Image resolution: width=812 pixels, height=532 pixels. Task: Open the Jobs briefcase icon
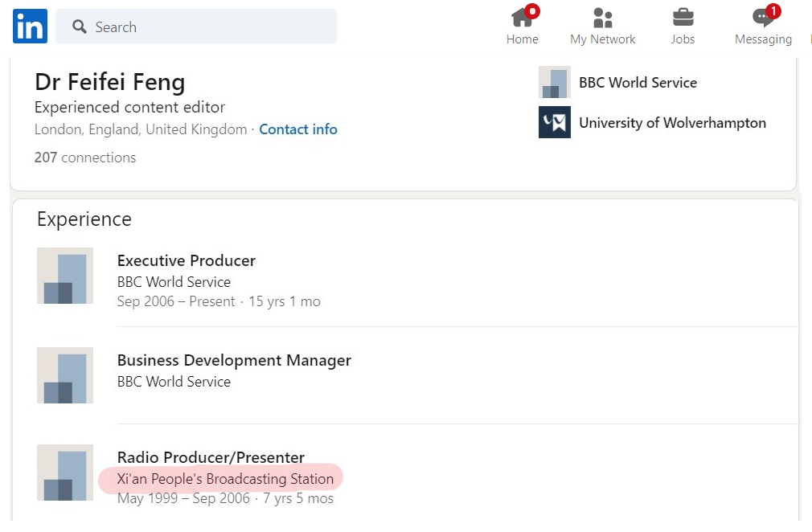click(x=683, y=17)
